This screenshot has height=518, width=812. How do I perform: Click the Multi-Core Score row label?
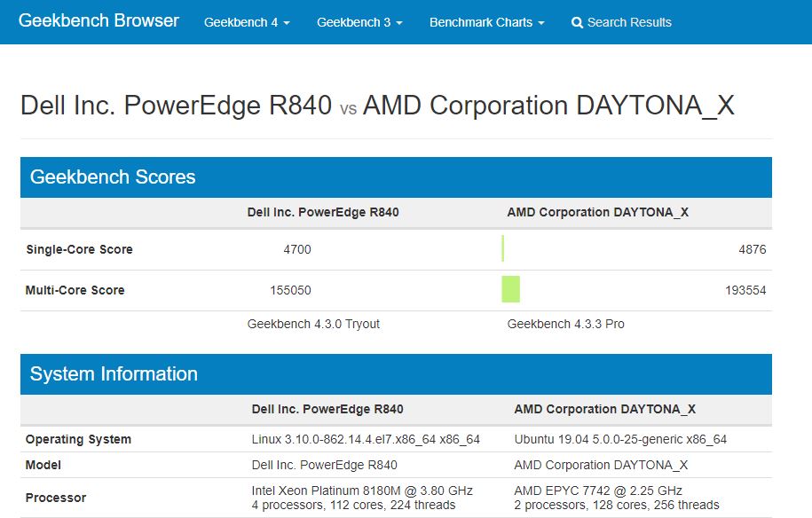coord(75,290)
